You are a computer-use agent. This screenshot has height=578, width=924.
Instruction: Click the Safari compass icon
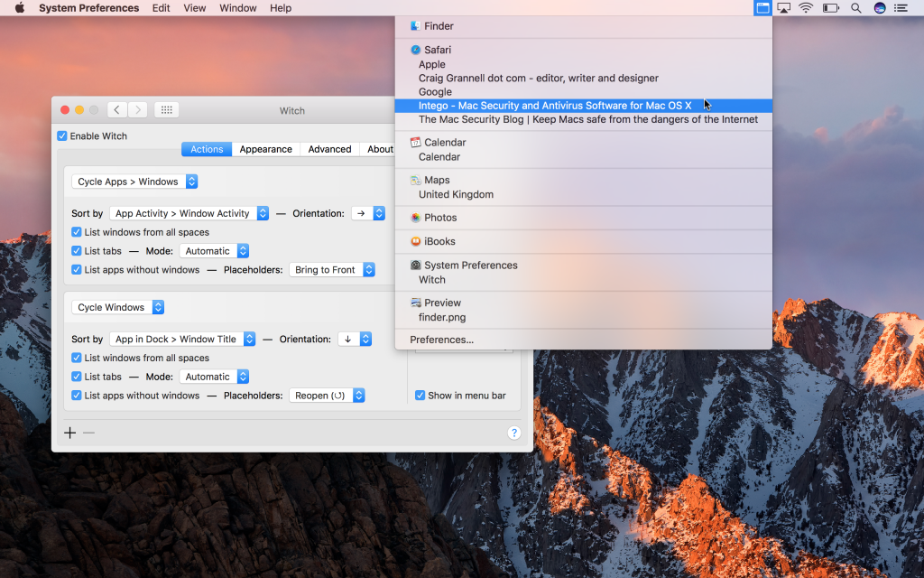tap(415, 50)
